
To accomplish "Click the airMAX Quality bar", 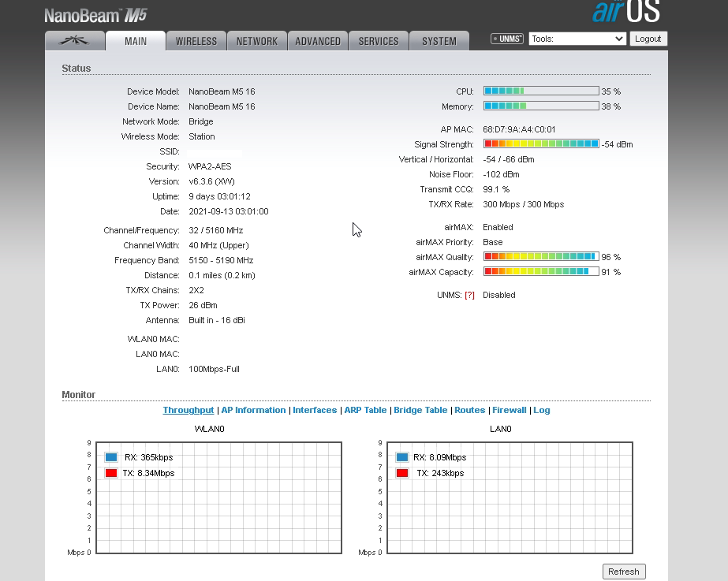I will [x=541, y=257].
